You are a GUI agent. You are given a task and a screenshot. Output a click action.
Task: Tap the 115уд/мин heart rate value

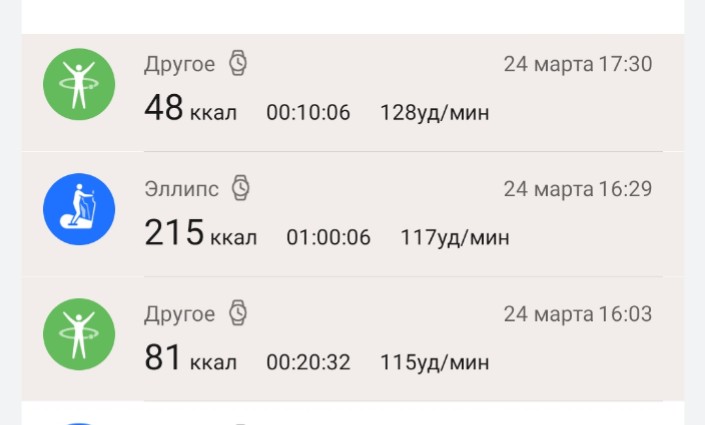434,362
